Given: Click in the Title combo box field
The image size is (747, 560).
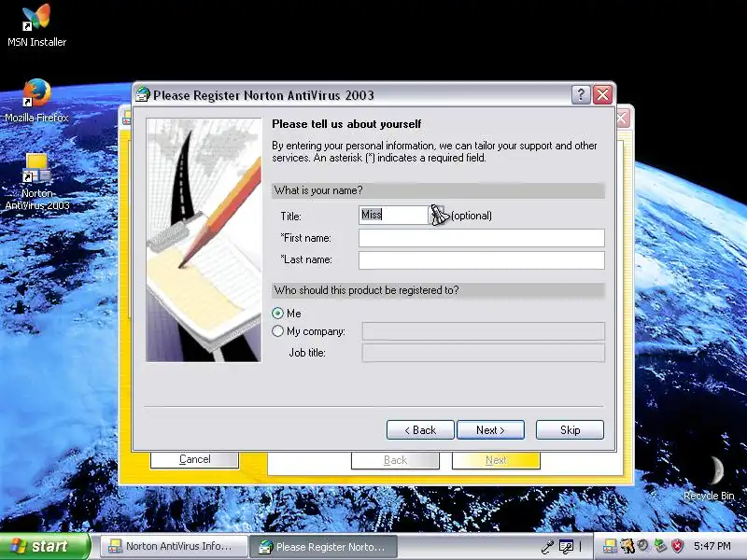Looking at the screenshot, I should coord(394,216).
